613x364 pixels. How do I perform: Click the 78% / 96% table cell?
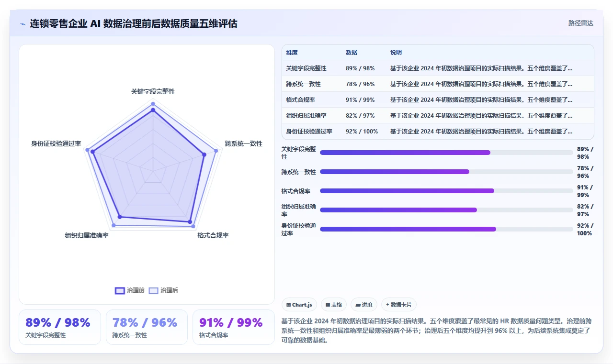360,84
